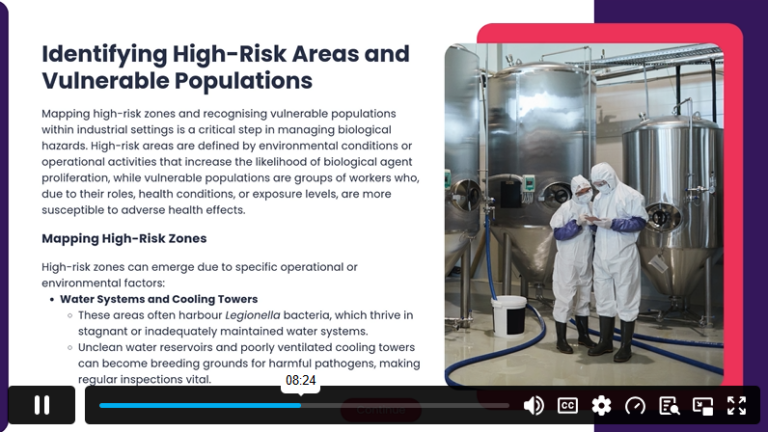Screen dimensions: 768x432
Task: Click the 08:24 timestamp tooltip
Action: tap(301, 381)
